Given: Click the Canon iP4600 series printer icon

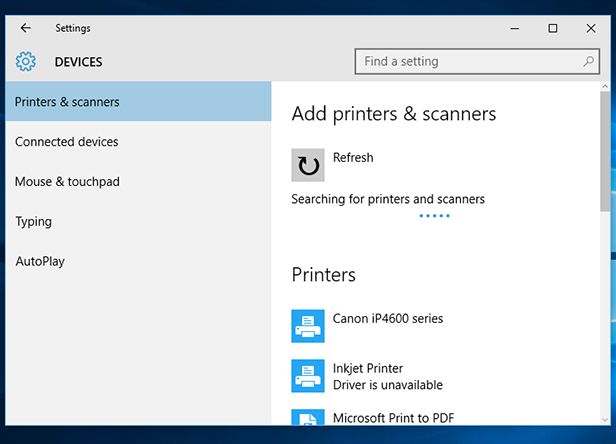Looking at the screenshot, I should coord(308,326).
